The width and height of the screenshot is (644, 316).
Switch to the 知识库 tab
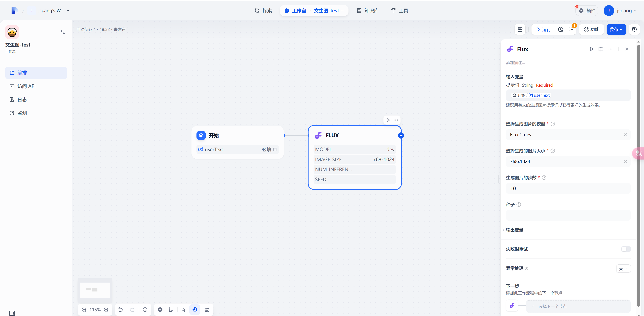click(368, 11)
